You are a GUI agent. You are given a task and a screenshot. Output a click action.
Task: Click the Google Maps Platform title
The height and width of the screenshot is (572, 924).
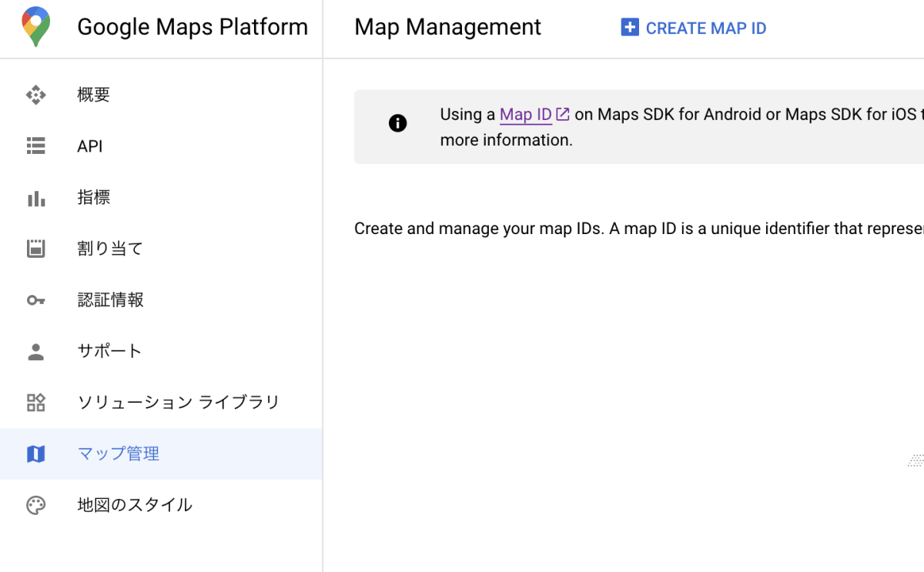192,27
